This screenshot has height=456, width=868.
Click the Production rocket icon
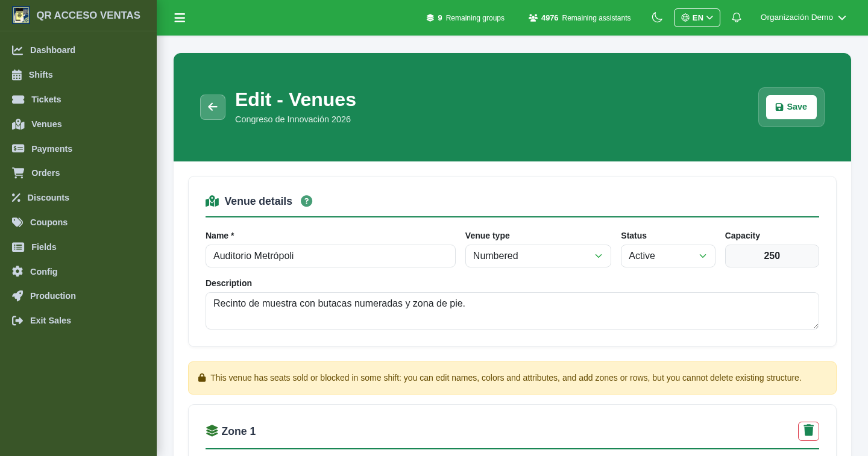tap(17, 296)
